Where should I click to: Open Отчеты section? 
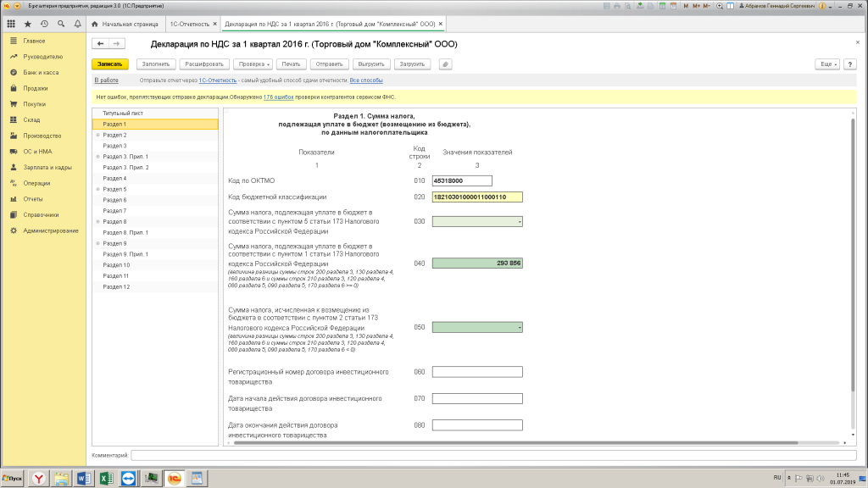33,199
